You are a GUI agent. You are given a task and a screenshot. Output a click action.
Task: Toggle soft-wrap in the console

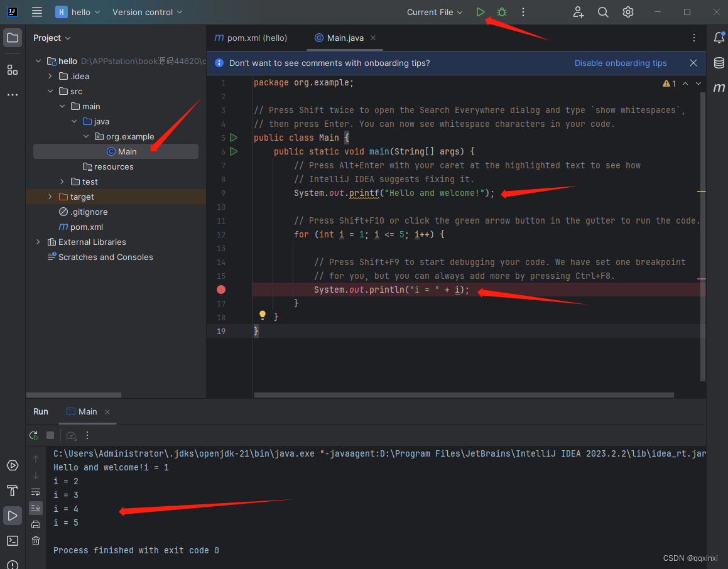[36, 492]
